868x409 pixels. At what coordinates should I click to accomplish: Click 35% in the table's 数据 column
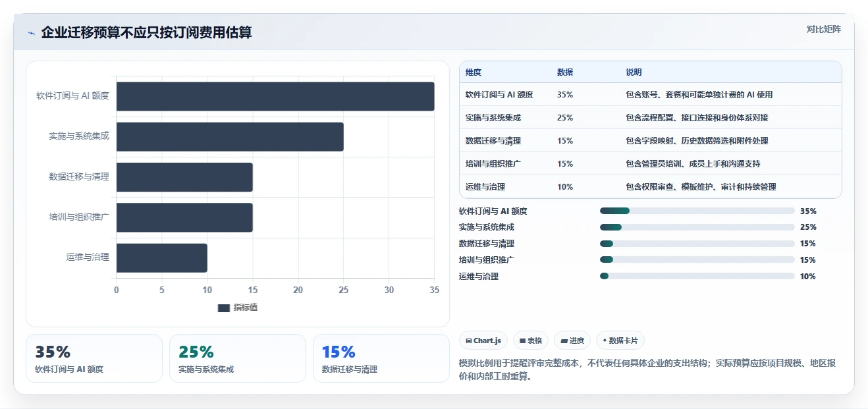(x=565, y=95)
